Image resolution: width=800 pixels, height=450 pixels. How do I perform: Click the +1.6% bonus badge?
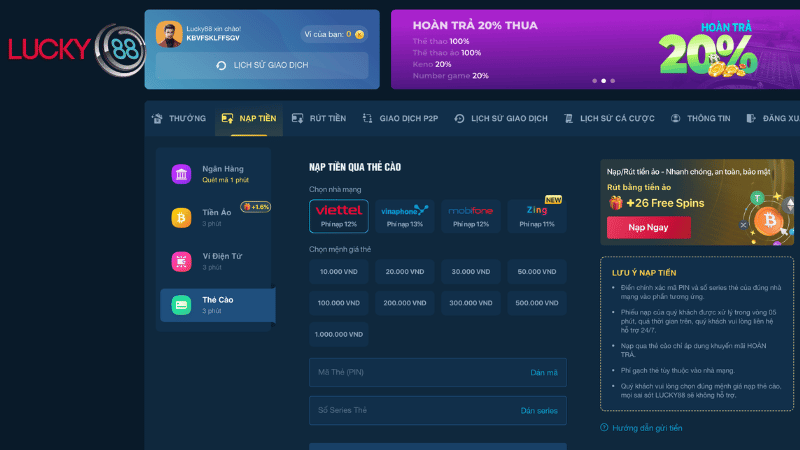click(256, 207)
